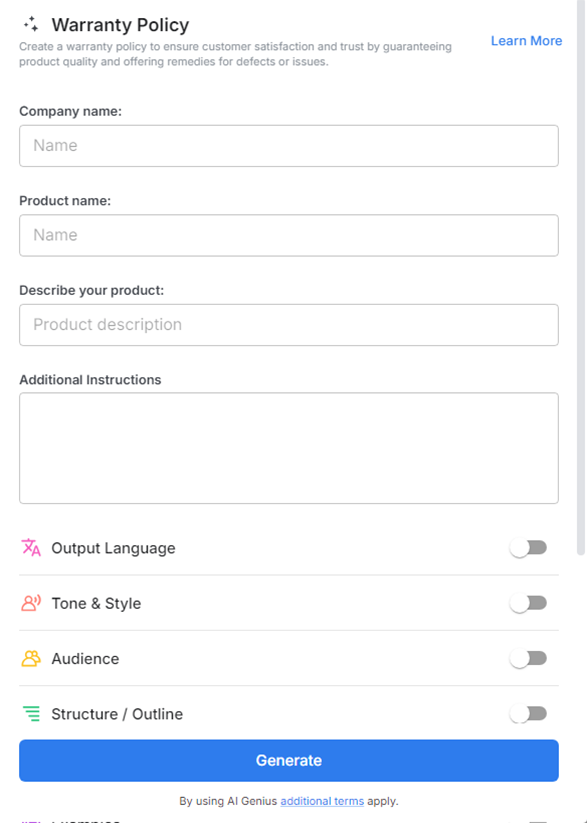Click the additional terms hyperlink
The image size is (587, 823).
pyautogui.click(x=322, y=800)
